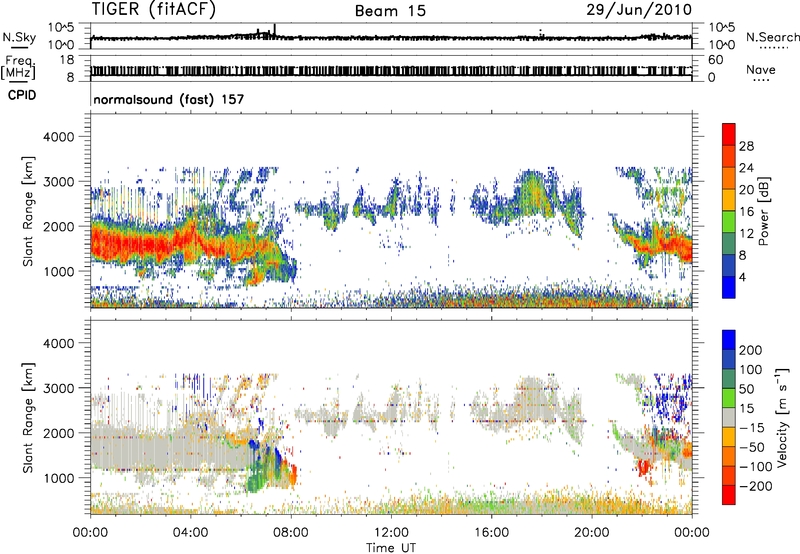Click the dotted line sample under 'Nave'
800x554 pixels.
[761, 80]
